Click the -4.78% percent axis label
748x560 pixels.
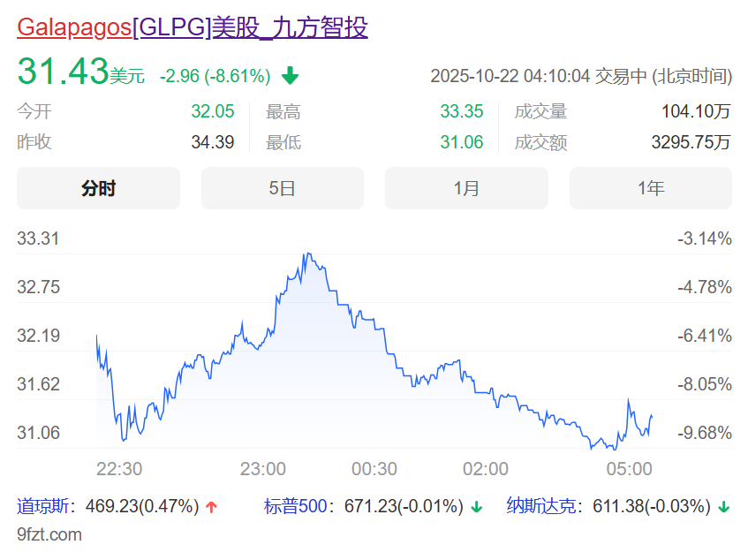pos(705,287)
